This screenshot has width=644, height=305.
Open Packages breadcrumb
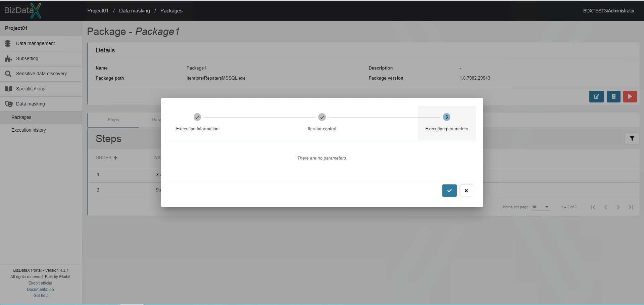point(171,11)
